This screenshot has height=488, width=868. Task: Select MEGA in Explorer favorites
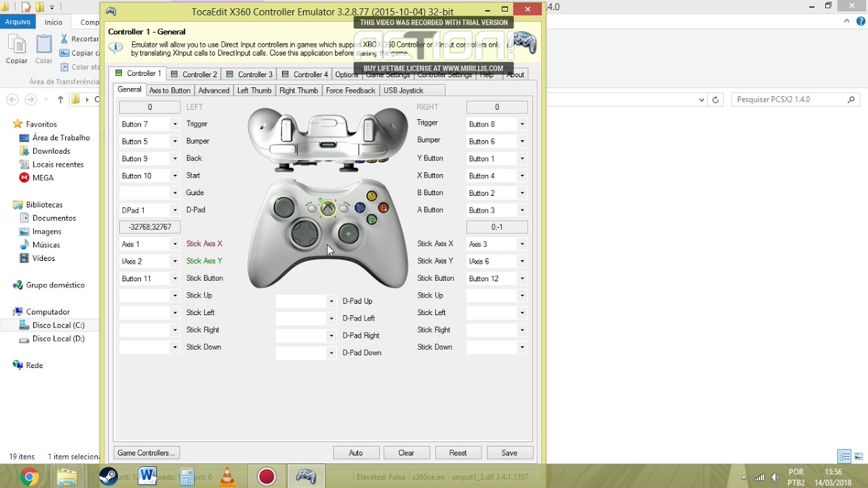[42, 178]
